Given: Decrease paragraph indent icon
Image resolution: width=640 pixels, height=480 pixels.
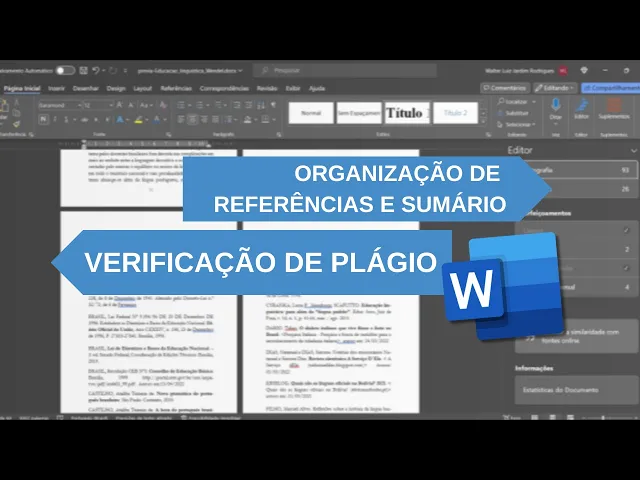Looking at the screenshot, I should [x=237, y=105].
